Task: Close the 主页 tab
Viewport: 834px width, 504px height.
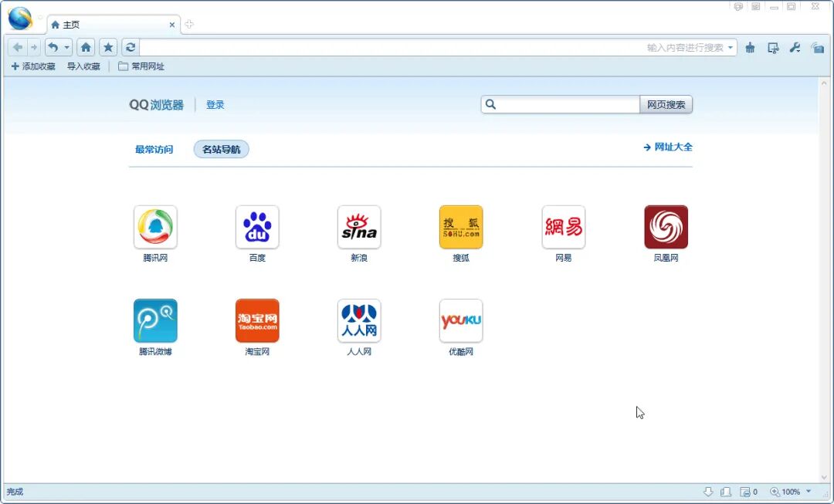Action: (x=171, y=25)
